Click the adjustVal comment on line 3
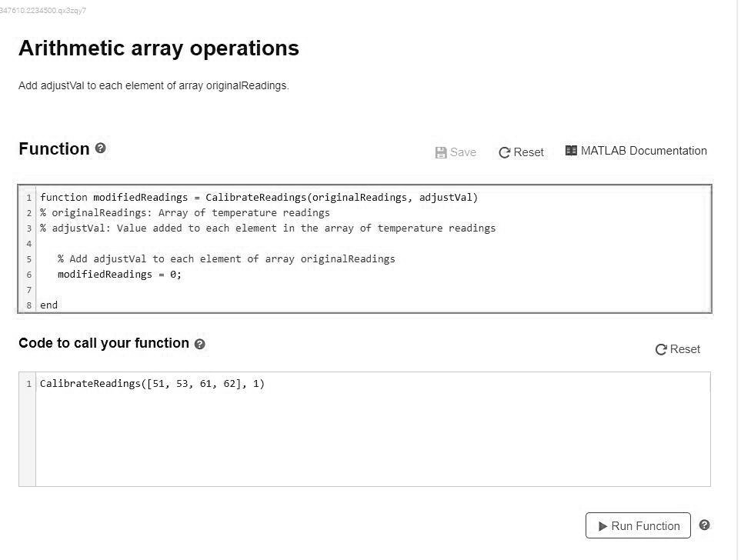The width and height of the screenshot is (741, 560). coord(268,228)
